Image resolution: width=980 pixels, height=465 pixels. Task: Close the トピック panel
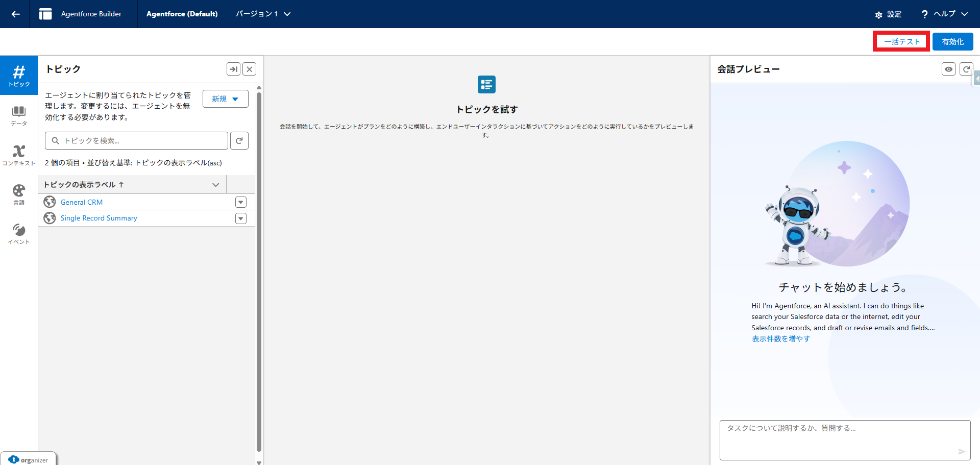coord(249,69)
